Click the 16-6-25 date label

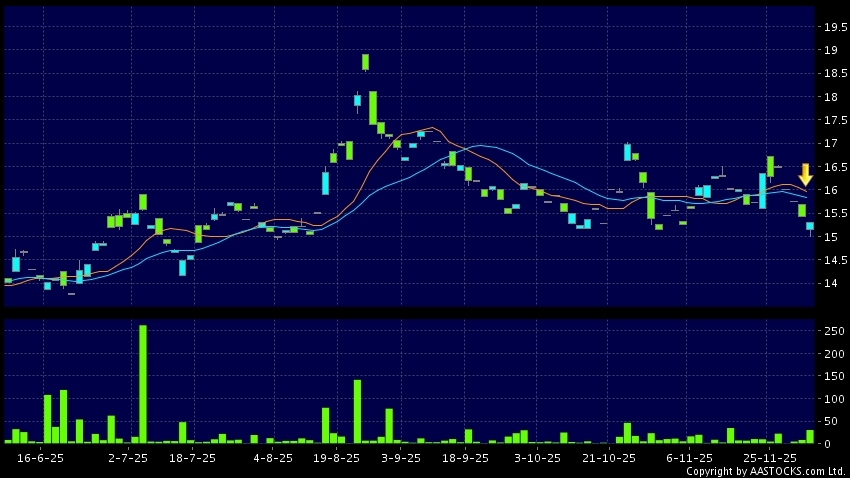pyautogui.click(x=41, y=457)
